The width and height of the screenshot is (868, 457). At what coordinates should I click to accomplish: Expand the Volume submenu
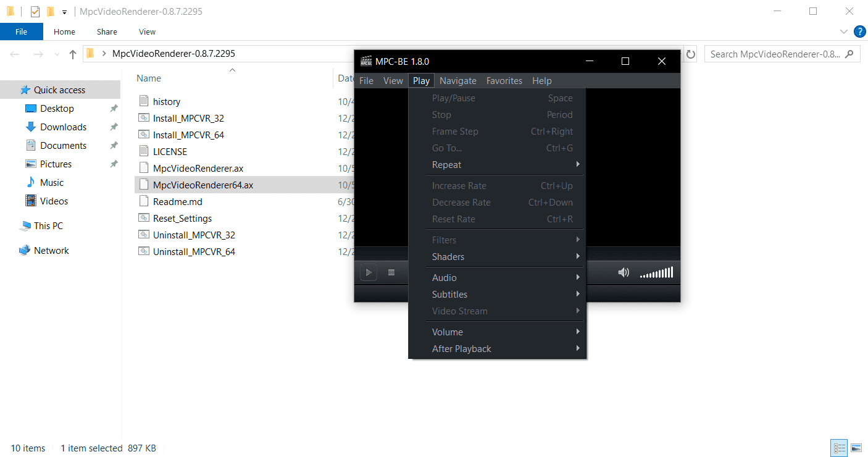[497, 332]
